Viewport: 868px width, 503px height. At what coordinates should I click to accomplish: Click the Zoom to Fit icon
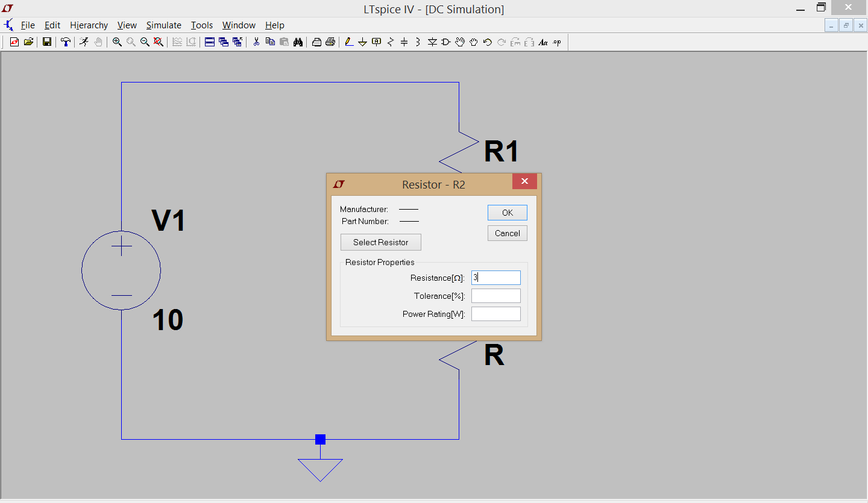[159, 42]
